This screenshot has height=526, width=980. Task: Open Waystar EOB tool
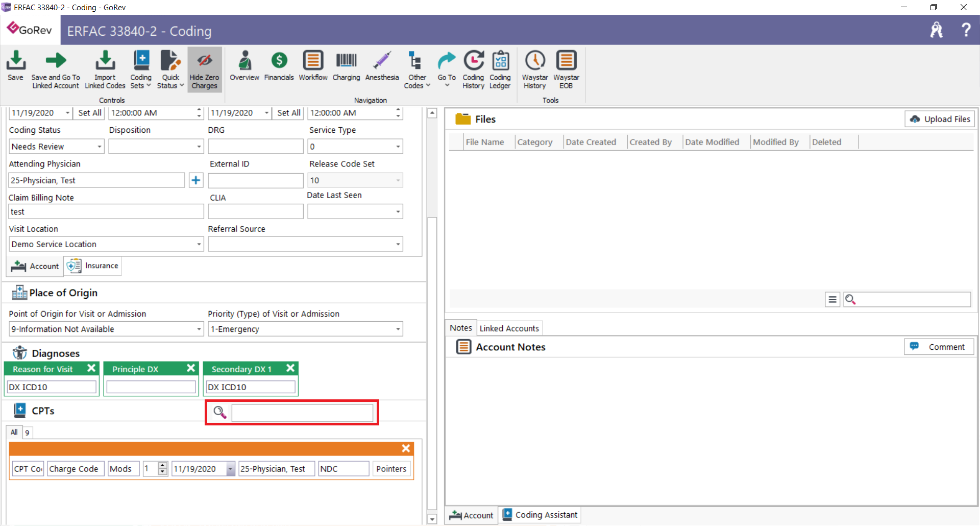tap(566, 69)
